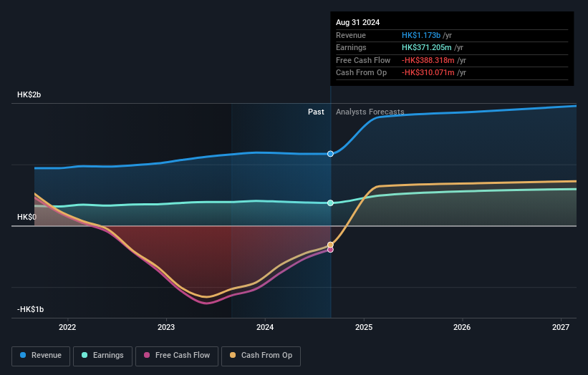Select the Cash From Op data point marker
588x375 pixels.
(330, 245)
